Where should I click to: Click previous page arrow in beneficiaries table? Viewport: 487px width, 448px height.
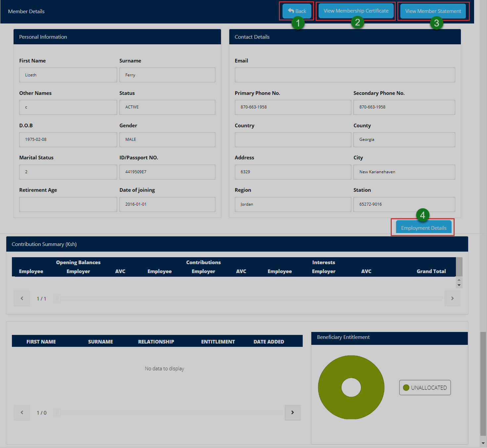click(x=22, y=412)
